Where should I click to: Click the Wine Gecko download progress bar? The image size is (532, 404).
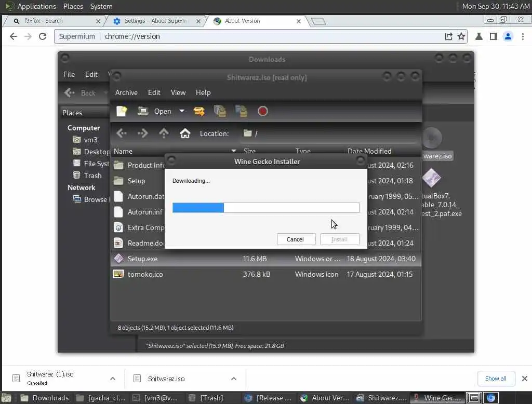pyautogui.click(x=265, y=208)
